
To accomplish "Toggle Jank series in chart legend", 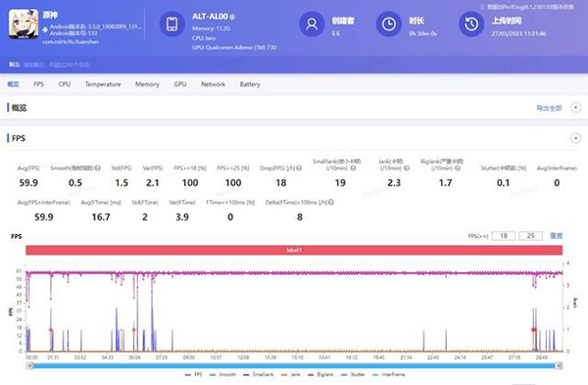I will click(291, 374).
